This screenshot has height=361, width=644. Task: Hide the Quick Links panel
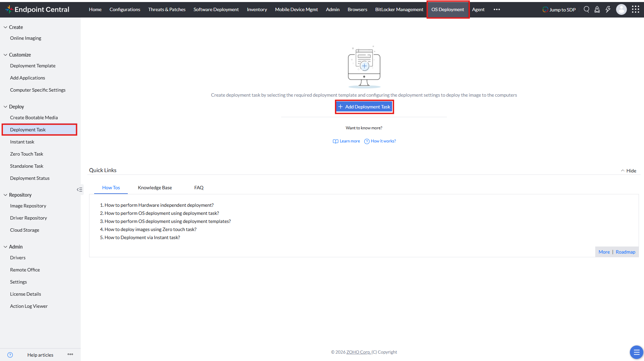point(629,171)
